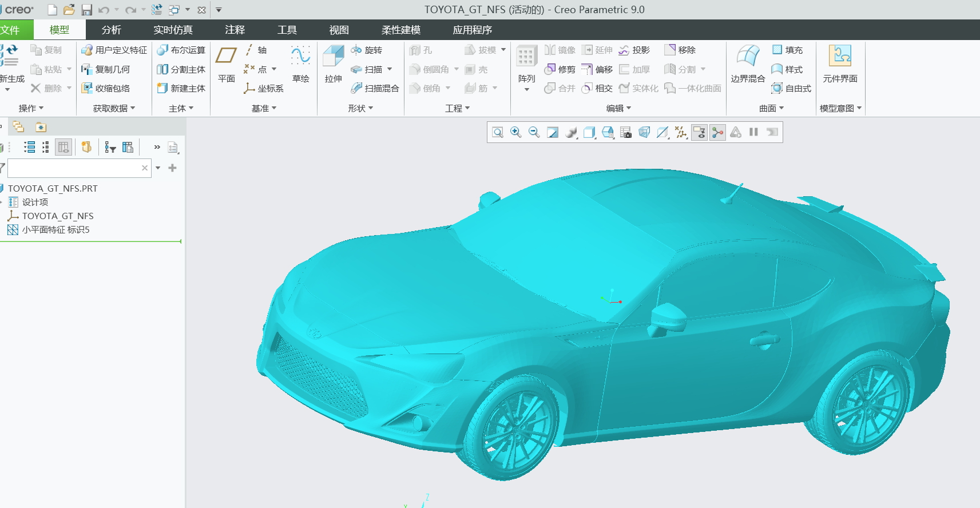This screenshot has width=980, height=508.
Task: Open the view manager icon
Action: click(608, 133)
